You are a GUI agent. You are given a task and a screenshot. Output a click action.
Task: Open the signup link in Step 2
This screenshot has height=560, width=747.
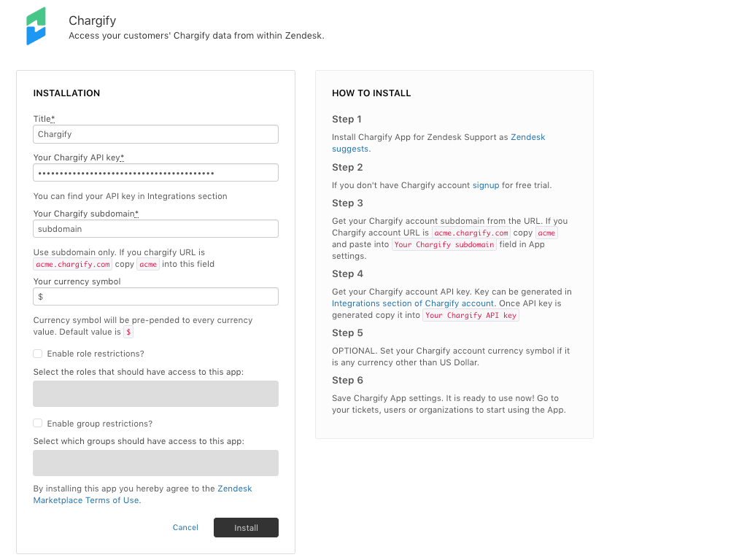click(x=486, y=185)
